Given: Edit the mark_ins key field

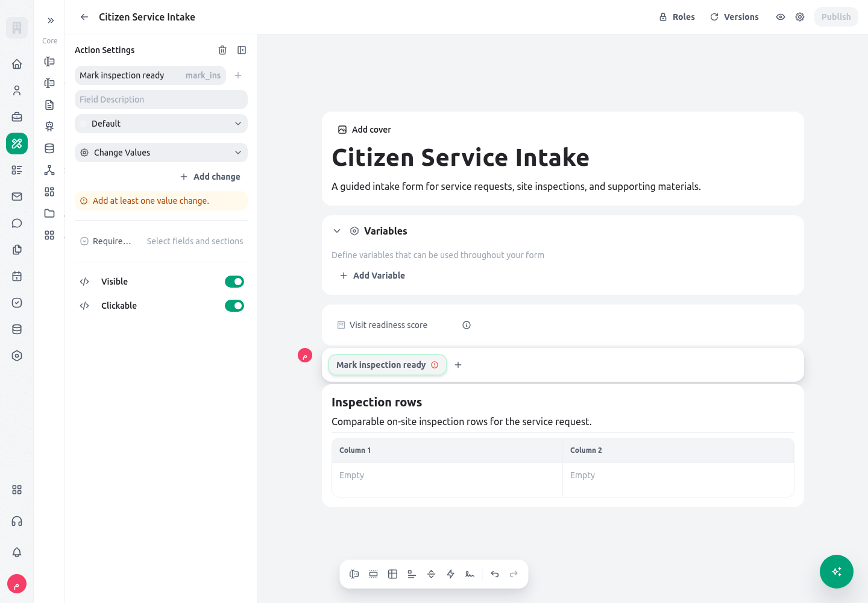Looking at the screenshot, I should 203,75.
